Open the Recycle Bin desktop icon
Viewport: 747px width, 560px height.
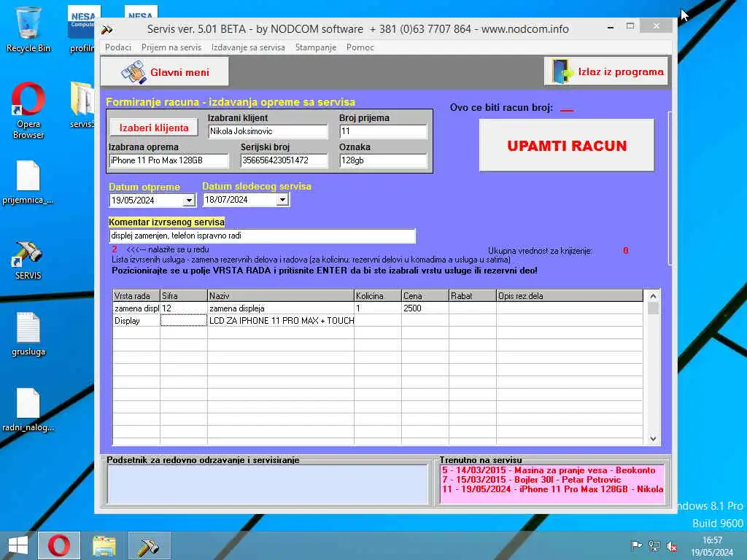pyautogui.click(x=28, y=29)
